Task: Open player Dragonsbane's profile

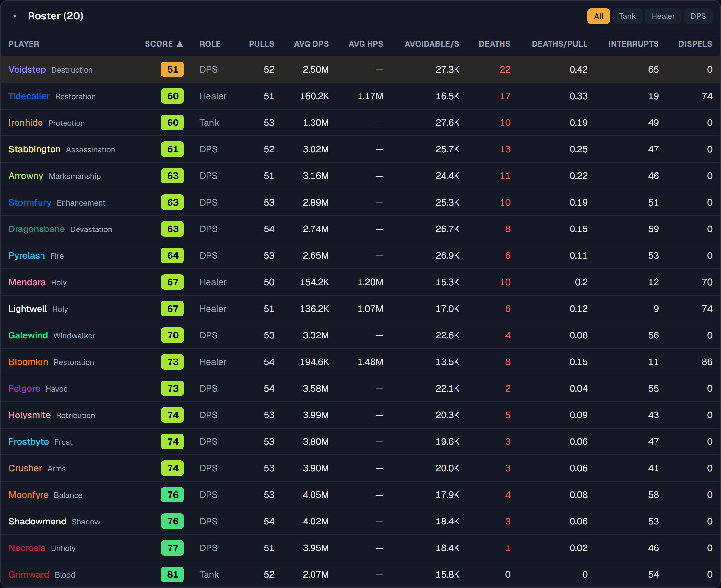Action: (x=37, y=229)
